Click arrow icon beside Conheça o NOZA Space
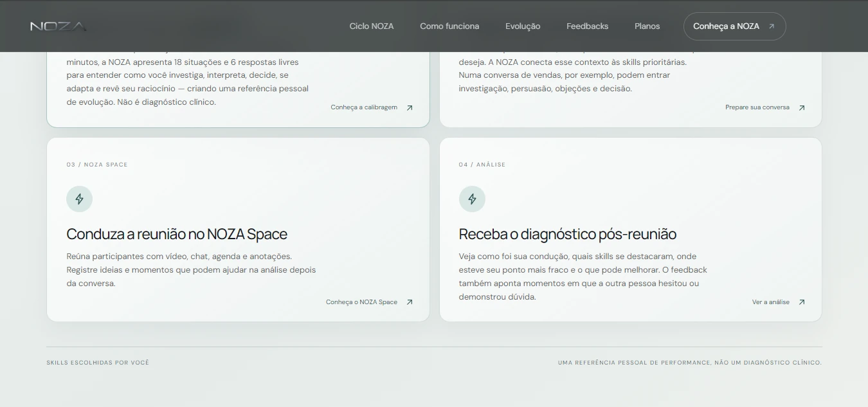 coord(410,302)
